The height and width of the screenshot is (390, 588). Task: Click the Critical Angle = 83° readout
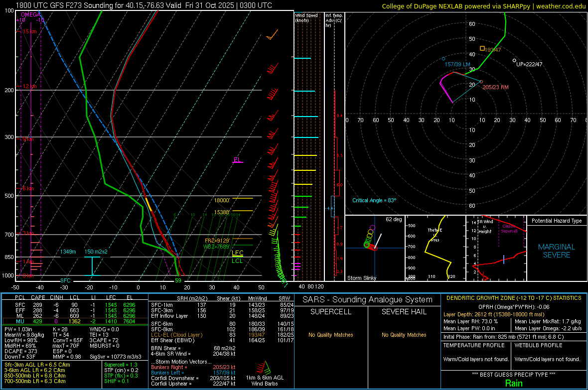[x=374, y=200]
